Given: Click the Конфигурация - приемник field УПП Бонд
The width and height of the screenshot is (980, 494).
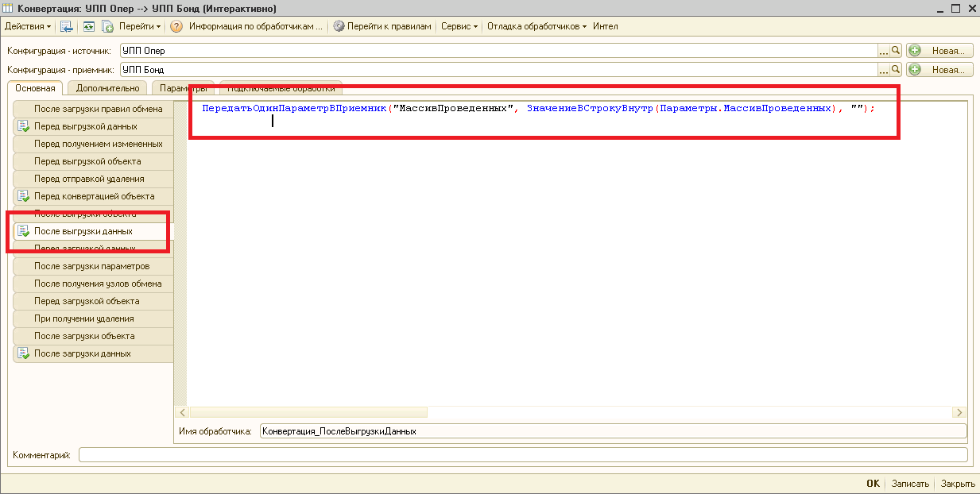Looking at the screenshot, I should [x=498, y=69].
